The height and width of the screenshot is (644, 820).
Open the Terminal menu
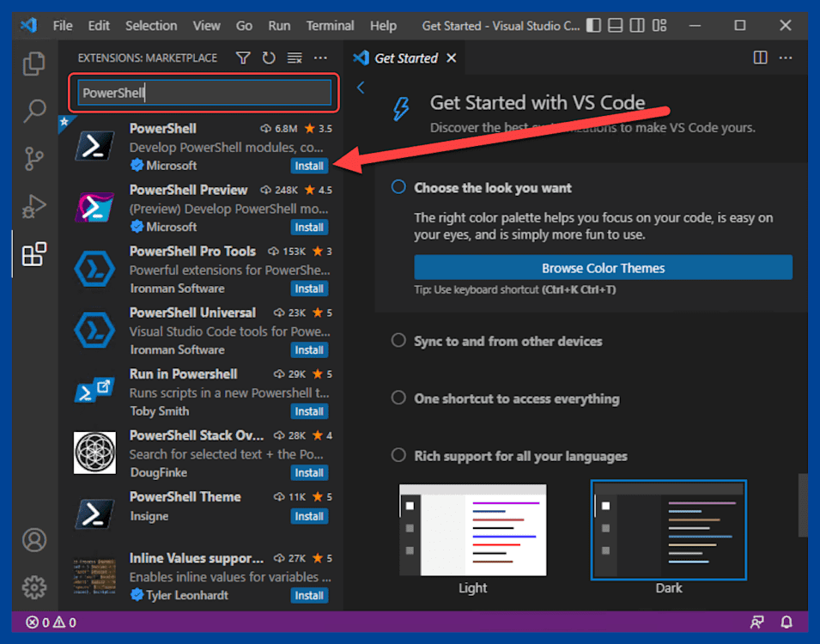pos(330,26)
